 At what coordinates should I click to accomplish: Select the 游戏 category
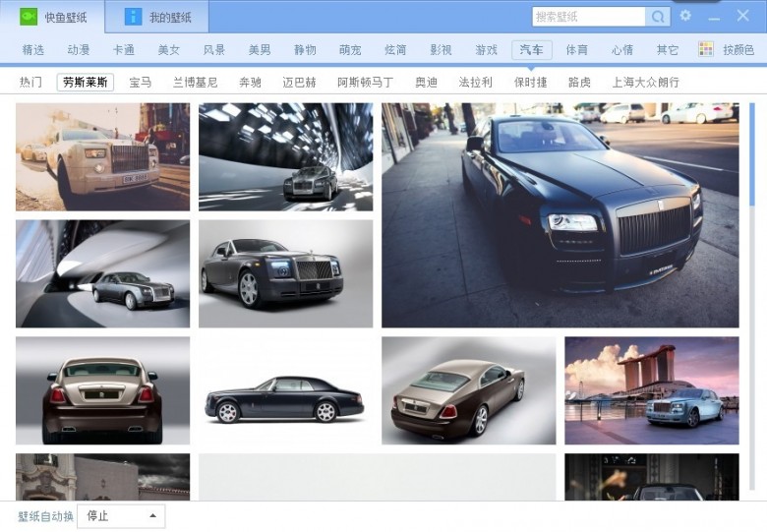486,50
